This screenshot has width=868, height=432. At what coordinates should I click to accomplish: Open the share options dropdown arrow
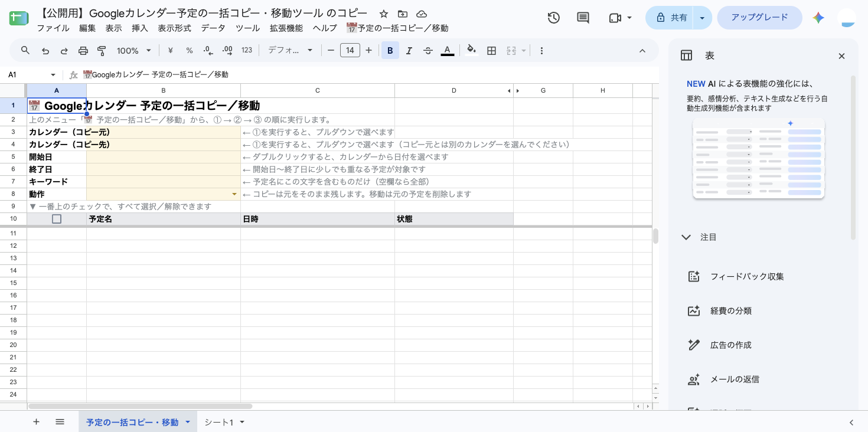[702, 18]
